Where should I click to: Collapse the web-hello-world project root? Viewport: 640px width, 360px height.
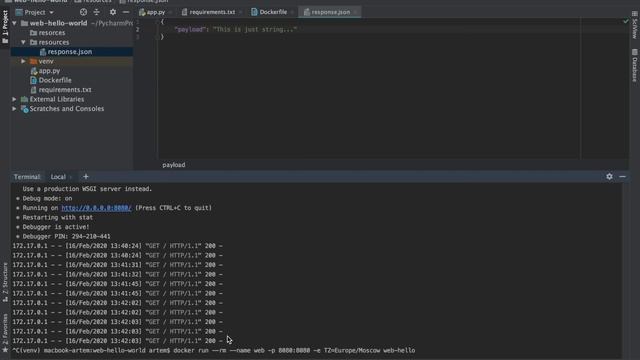(x=15, y=23)
